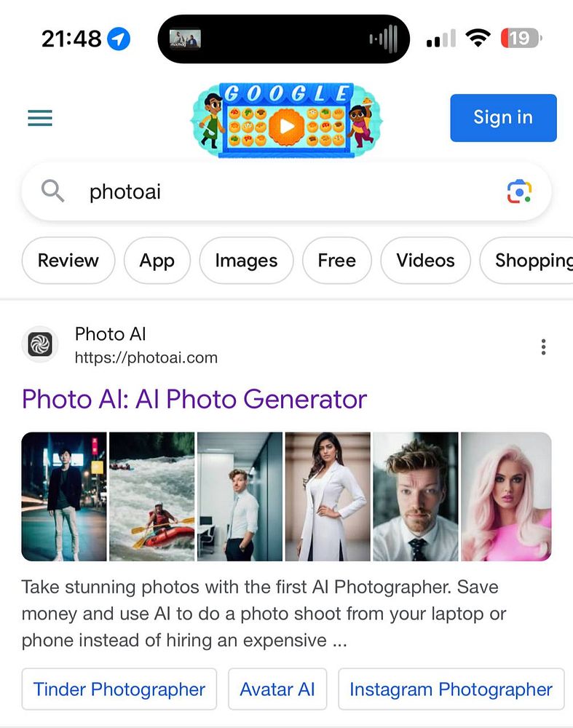Switch to Images results

[246, 261]
